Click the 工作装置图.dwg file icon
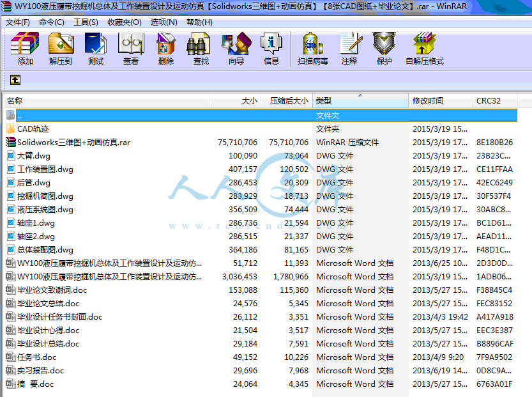This screenshot has width=532, height=397. (11, 169)
